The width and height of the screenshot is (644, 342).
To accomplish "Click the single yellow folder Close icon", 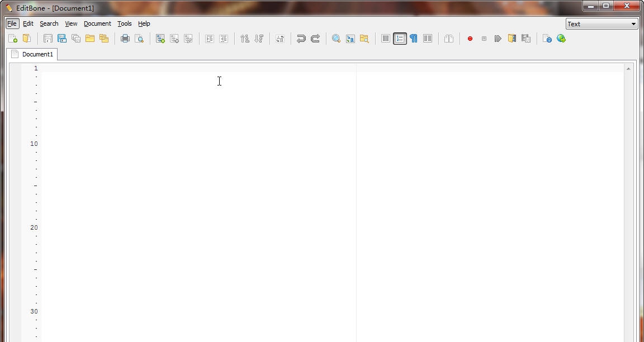I will tap(90, 39).
